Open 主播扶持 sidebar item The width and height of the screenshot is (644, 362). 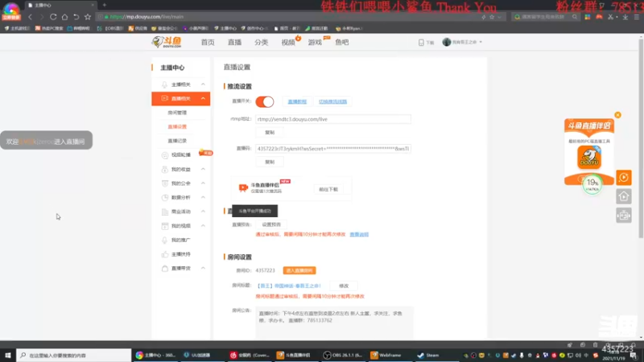[180, 254]
